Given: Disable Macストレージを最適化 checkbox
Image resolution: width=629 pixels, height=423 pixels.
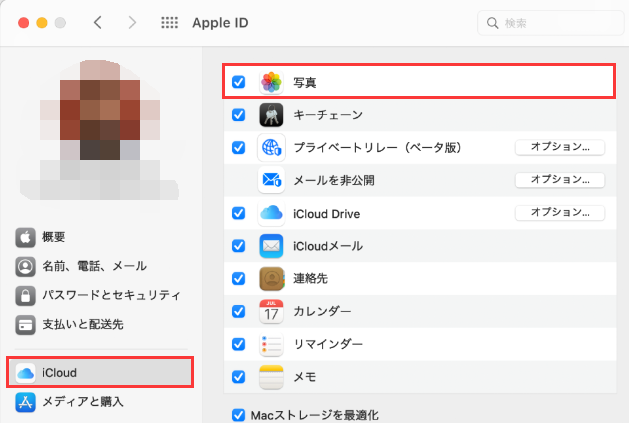Looking at the screenshot, I should [238, 415].
